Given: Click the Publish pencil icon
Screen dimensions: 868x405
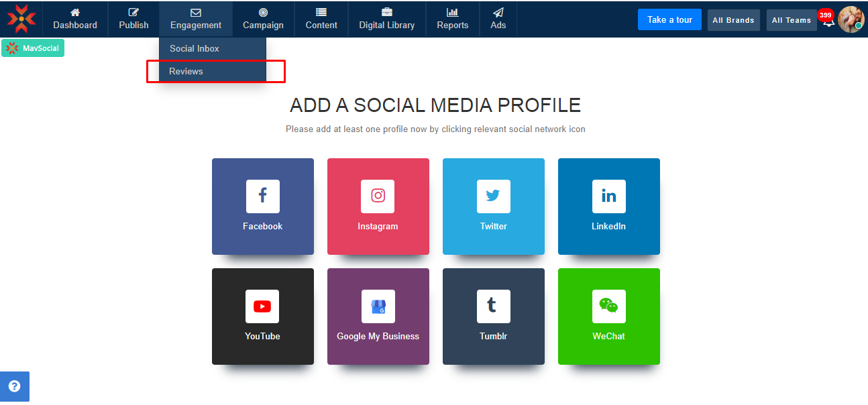Looking at the screenshot, I should (x=133, y=12).
